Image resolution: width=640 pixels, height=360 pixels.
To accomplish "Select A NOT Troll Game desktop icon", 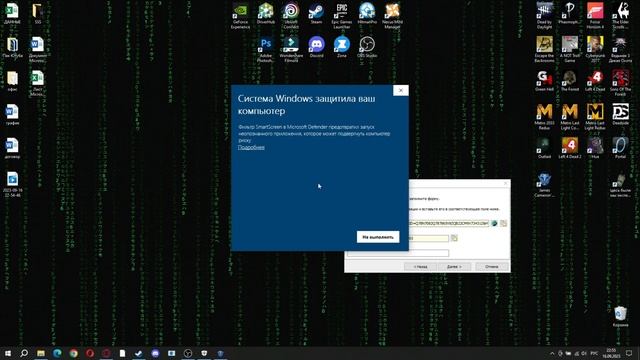I will click(x=570, y=49).
